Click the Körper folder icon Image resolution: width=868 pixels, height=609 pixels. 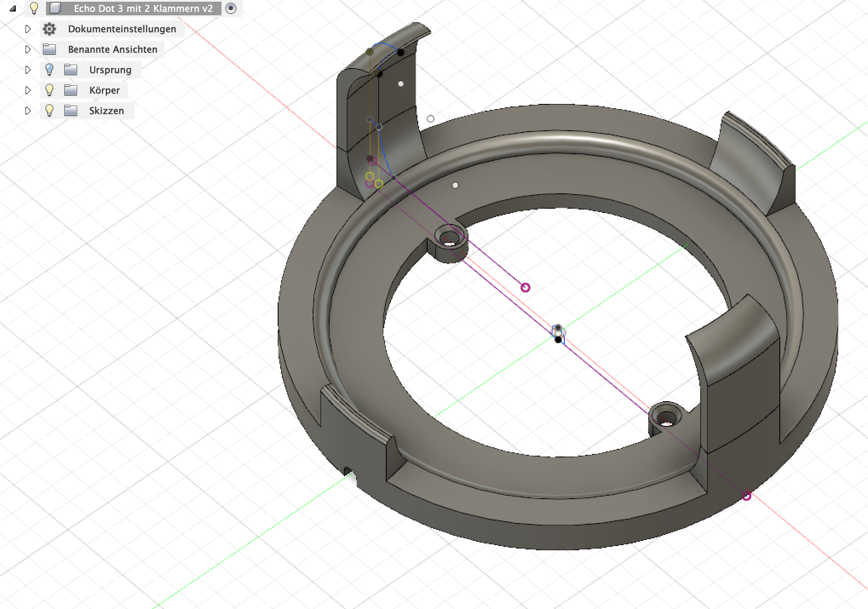71,90
